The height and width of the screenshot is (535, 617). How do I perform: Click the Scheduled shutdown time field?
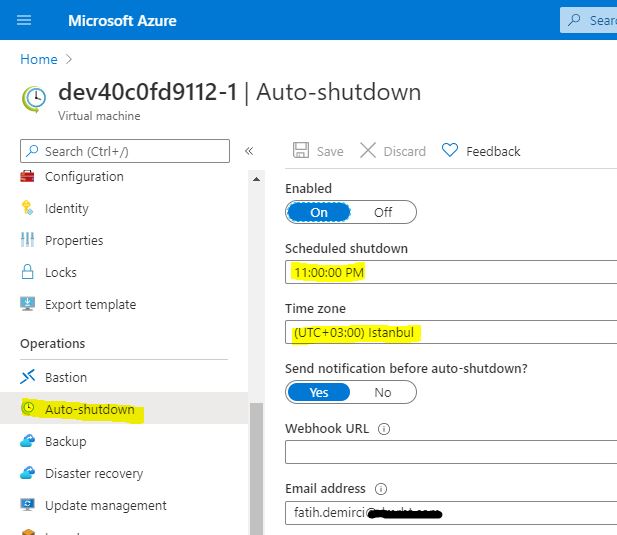(x=451, y=272)
